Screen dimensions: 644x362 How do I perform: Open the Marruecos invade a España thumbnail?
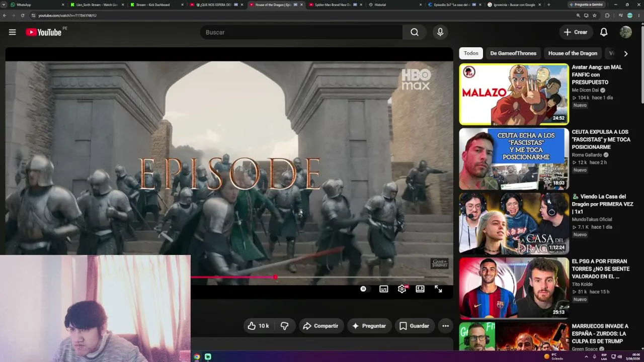(514, 336)
